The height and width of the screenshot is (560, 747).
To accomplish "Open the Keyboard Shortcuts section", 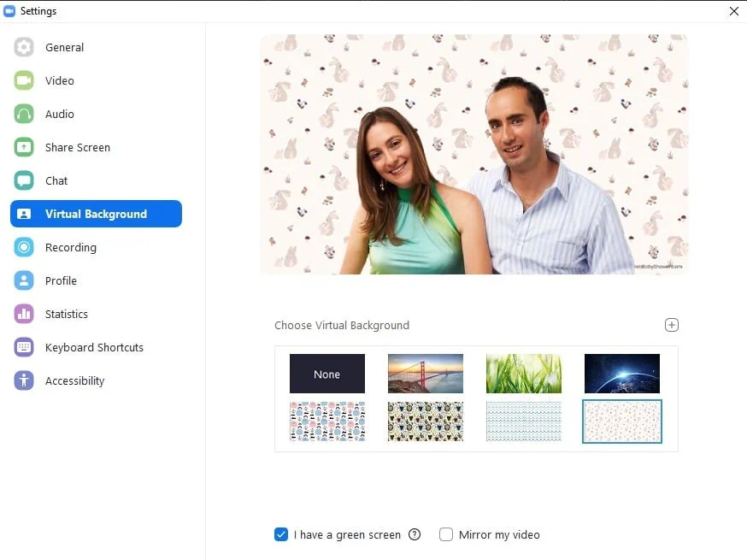I will coord(96,347).
